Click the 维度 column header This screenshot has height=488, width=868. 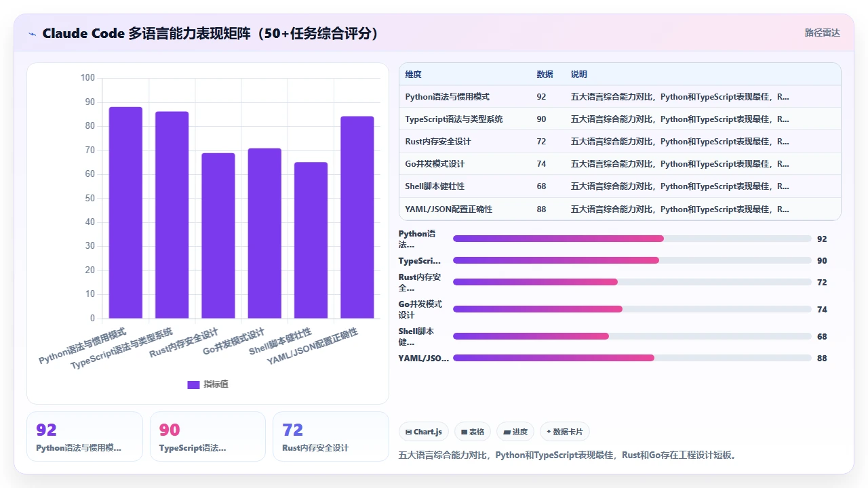point(413,75)
